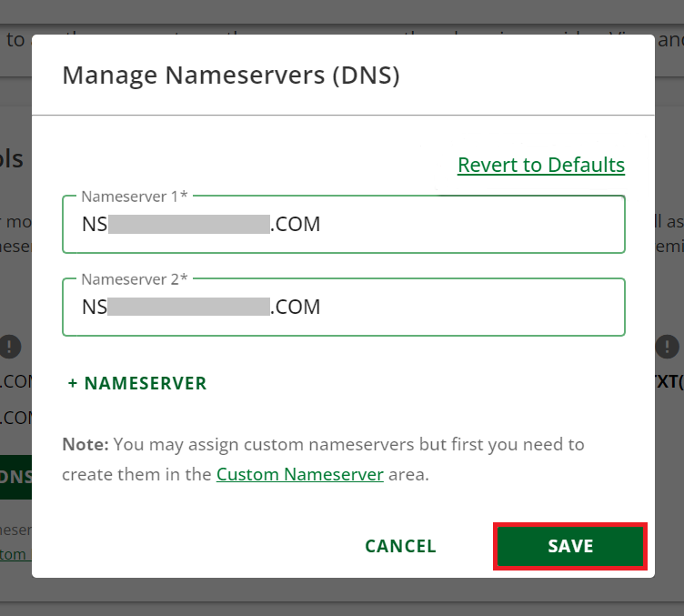Viewport: 684px width, 616px height.
Task: Click the Nameserver 1* field label
Action: click(136, 196)
